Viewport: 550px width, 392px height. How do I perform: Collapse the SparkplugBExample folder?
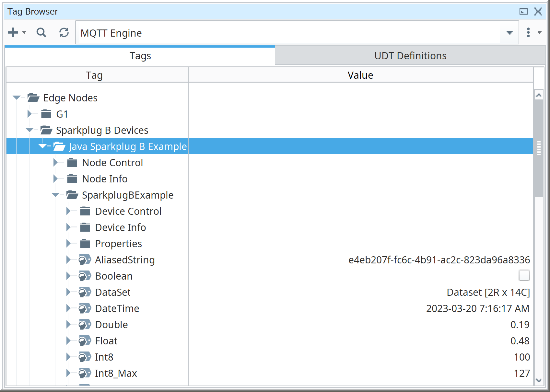tap(55, 195)
